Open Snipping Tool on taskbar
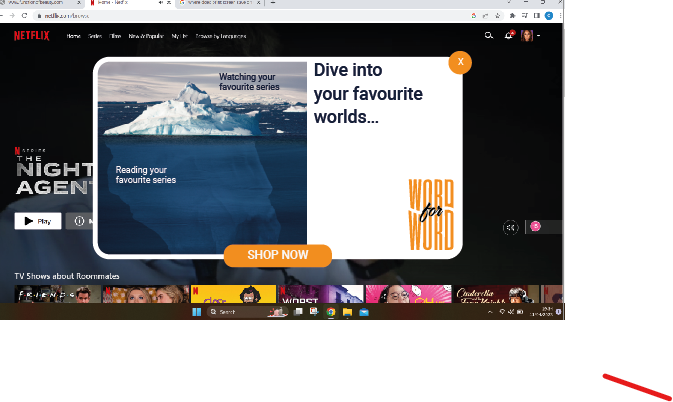 point(314,312)
